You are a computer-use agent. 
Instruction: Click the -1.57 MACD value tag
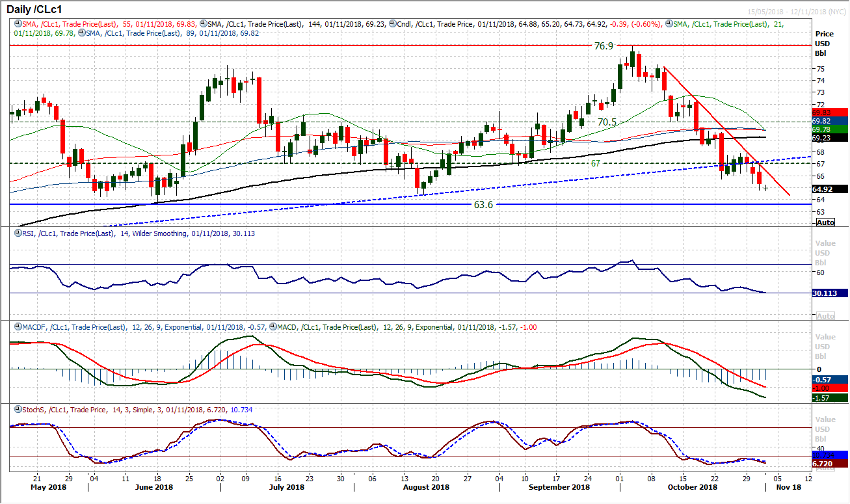[830, 397]
